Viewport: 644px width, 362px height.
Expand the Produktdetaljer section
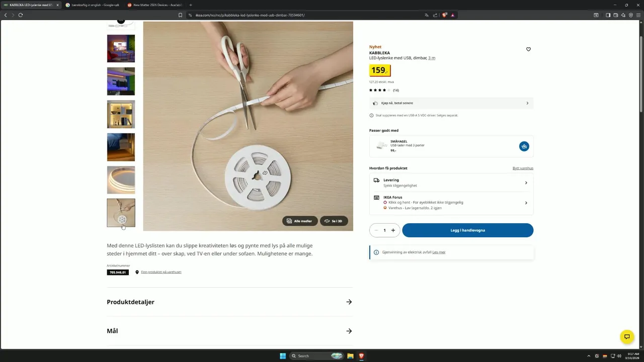[229, 302]
